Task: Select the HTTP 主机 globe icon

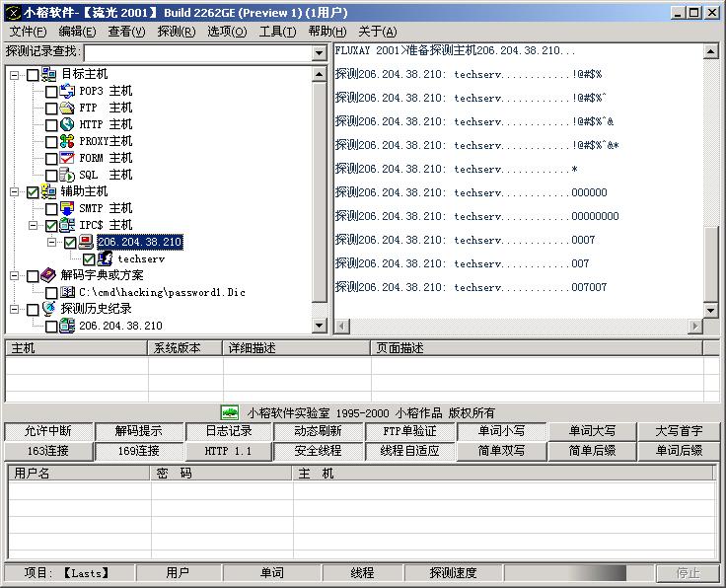Action: click(x=67, y=124)
